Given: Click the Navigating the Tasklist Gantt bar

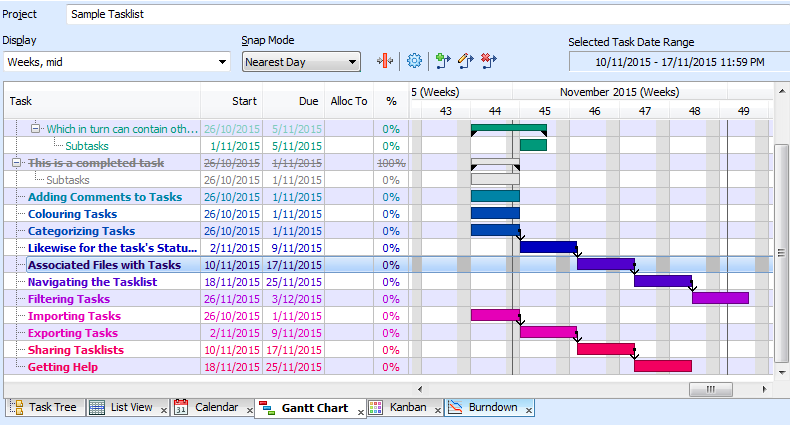Looking at the screenshot, I should click(x=663, y=281).
